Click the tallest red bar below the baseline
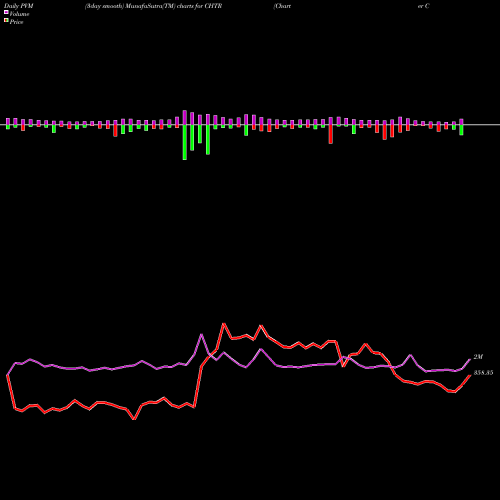This screenshot has width=500, height=500. pos(331,134)
